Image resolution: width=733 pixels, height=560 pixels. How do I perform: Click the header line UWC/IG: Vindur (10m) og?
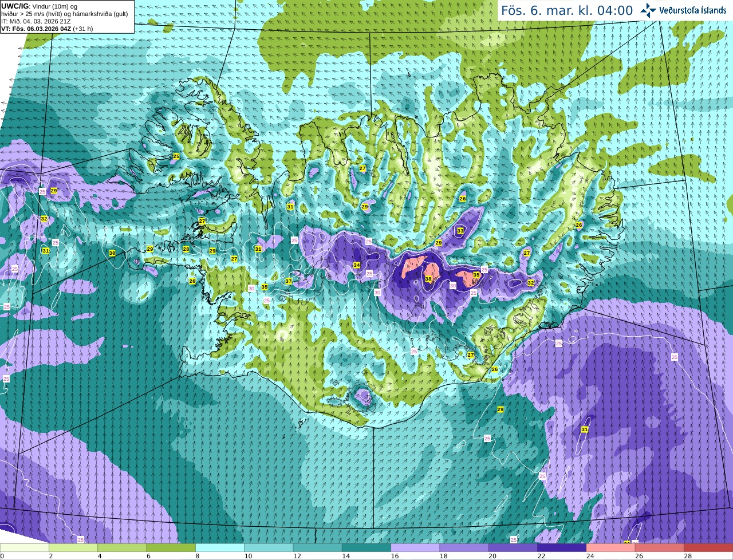pyautogui.click(x=40, y=6)
